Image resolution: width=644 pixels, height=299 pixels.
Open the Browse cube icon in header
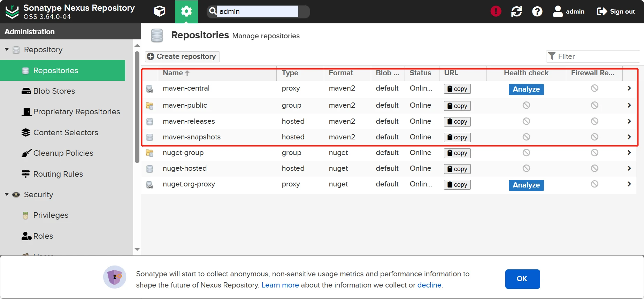coord(160,11)
